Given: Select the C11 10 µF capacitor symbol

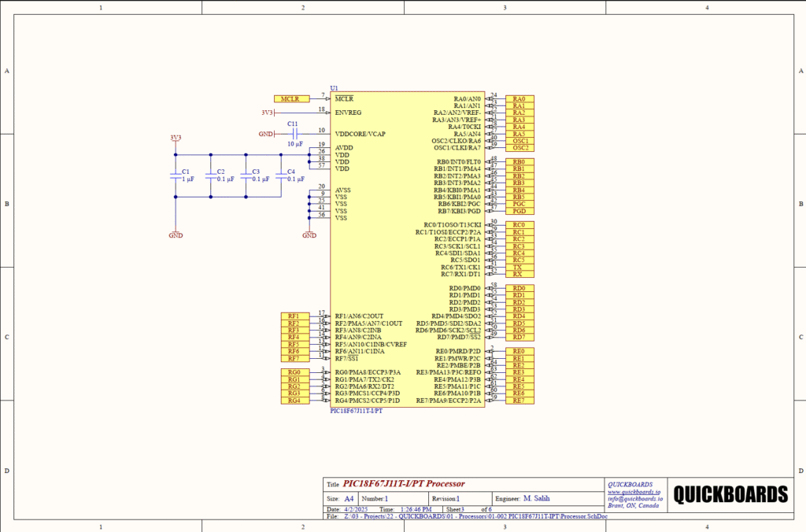Looking at the screenshot, I should (293, 134).
